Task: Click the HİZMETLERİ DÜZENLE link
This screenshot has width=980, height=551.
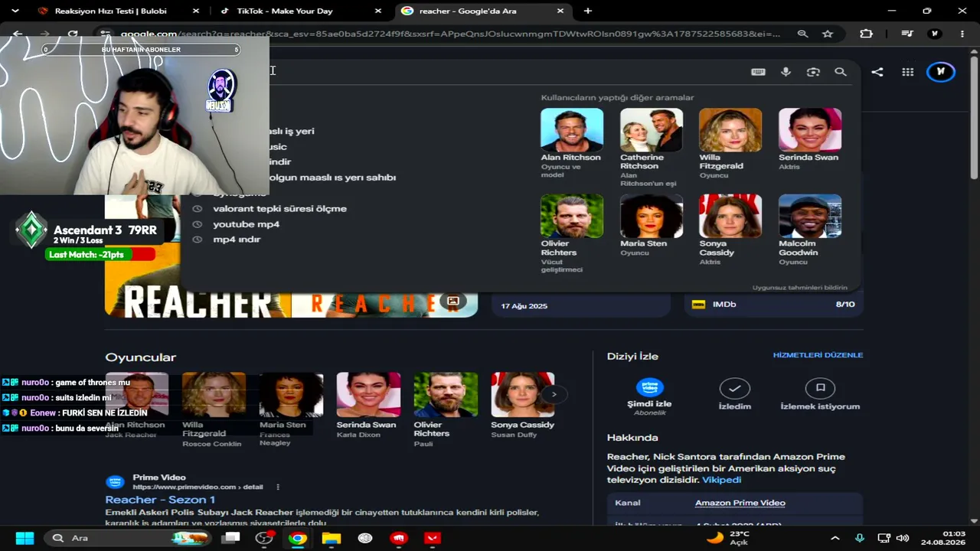Action: click(x=818, y=355)
